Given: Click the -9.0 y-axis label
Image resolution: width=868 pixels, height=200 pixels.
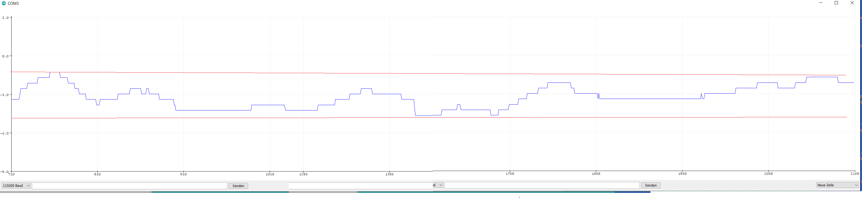Looking at the screenshot, I should coord(4,172).
